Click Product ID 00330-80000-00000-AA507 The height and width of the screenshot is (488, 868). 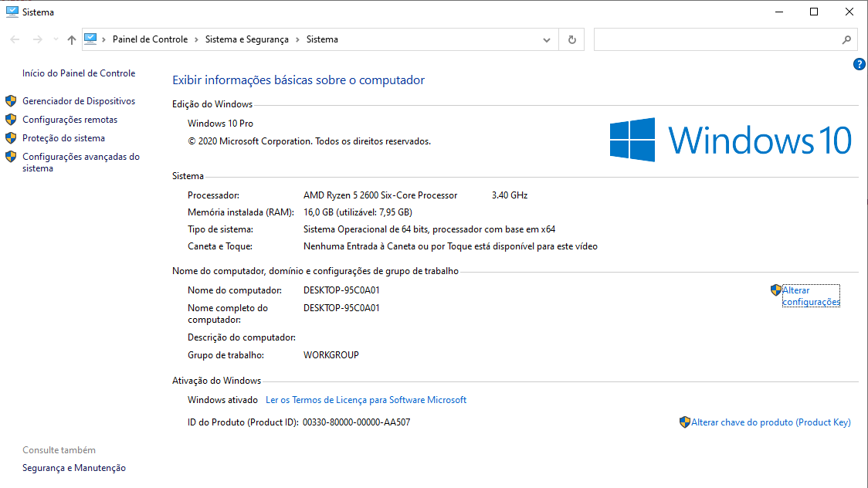coord(357,422)
